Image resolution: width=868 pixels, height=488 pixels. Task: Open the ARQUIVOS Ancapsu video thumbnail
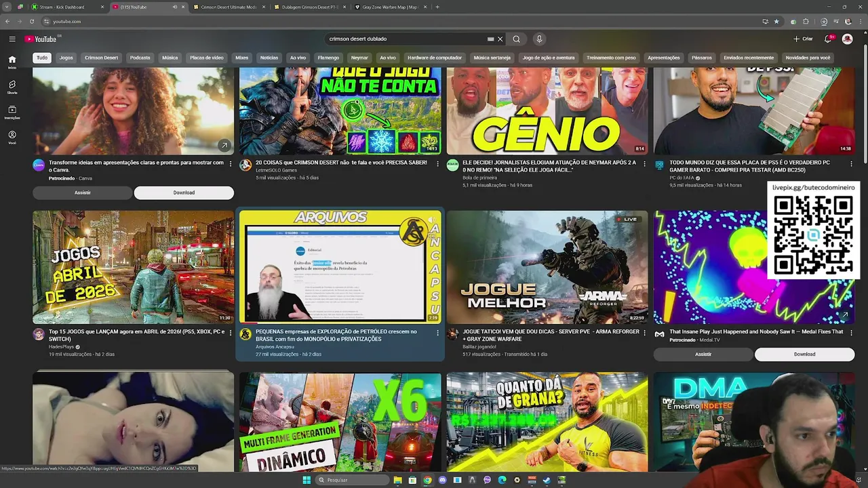[340, 267]
